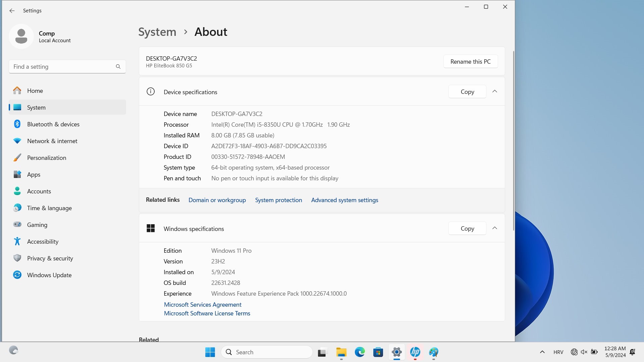Click the Accessibility figure icon
The height and width of the screenshot is (362, 644).
(17, 241)
